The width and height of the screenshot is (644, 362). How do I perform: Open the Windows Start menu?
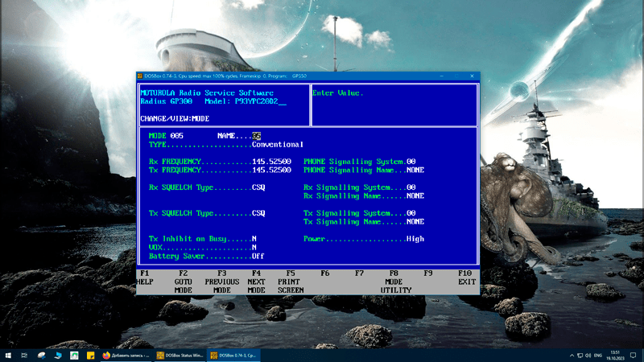(x=8, y=356)
